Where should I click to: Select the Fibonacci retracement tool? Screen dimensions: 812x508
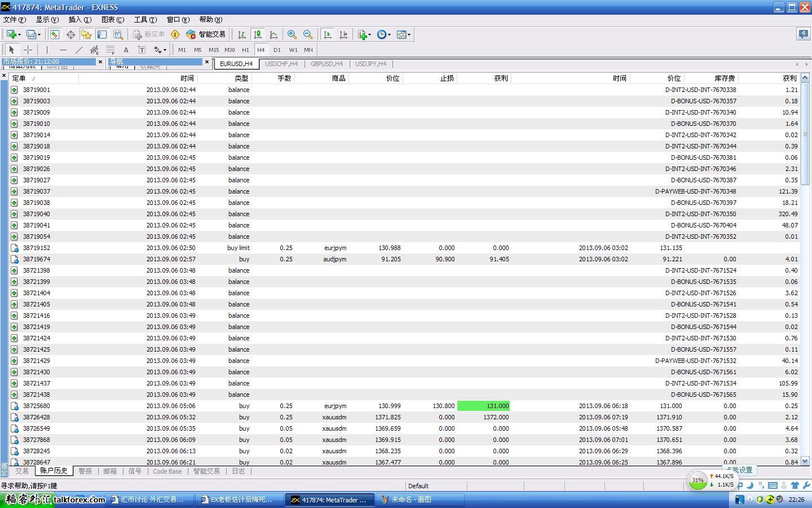point(111,50)
